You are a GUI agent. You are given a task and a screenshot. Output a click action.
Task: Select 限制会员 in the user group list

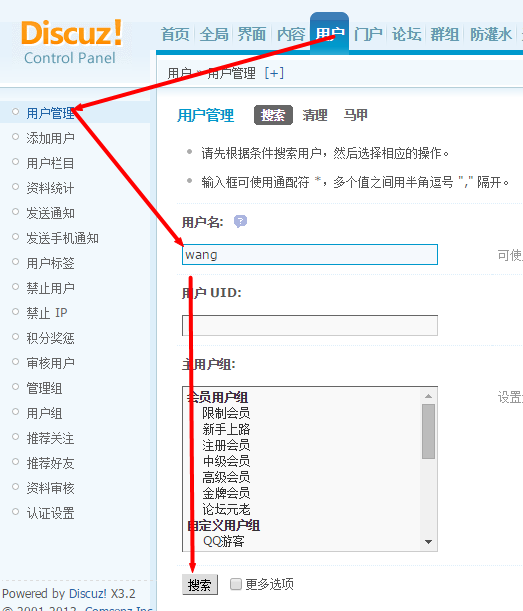pos(226,413)
